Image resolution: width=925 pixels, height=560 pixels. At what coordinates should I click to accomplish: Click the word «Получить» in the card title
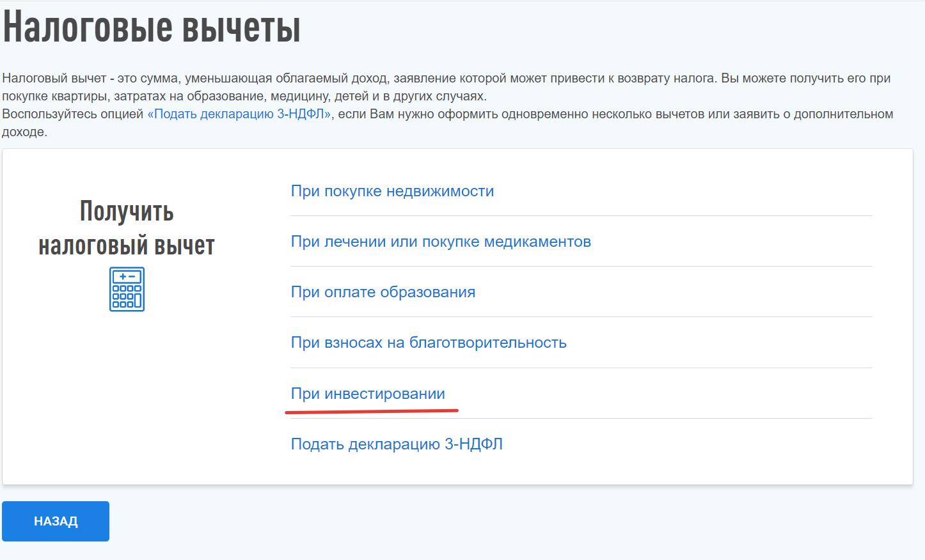pyautogui.click(x=127, y=212)
